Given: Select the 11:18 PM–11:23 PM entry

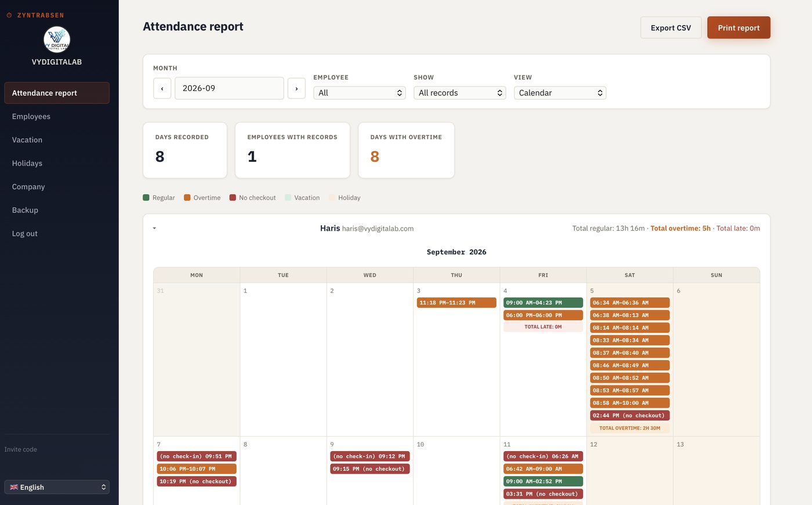Looking at the screenshot, I should point(456,303).
